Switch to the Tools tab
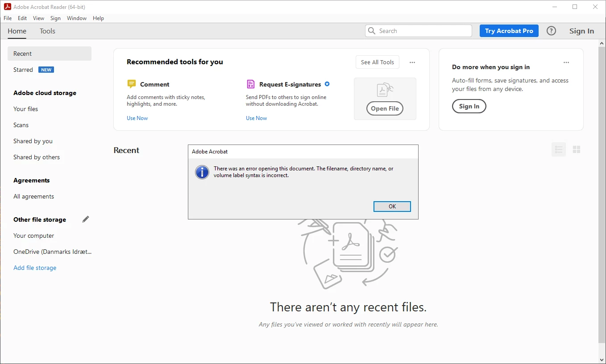606x364 pixels. (47, 31)
